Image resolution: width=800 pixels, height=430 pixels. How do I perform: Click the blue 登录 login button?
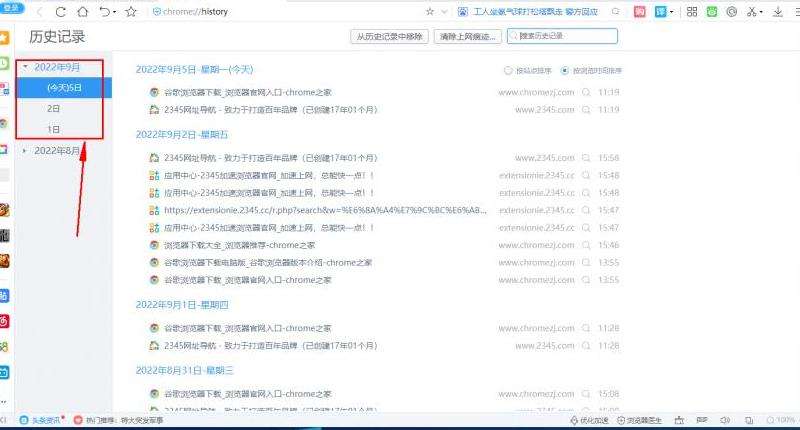pyautogui.click(x=11, y=7)
